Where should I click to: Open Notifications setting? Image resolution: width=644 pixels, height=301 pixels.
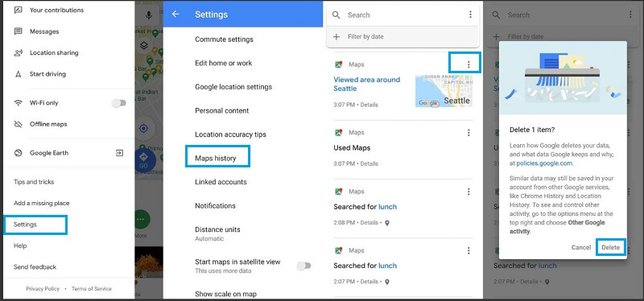point(215,206)
